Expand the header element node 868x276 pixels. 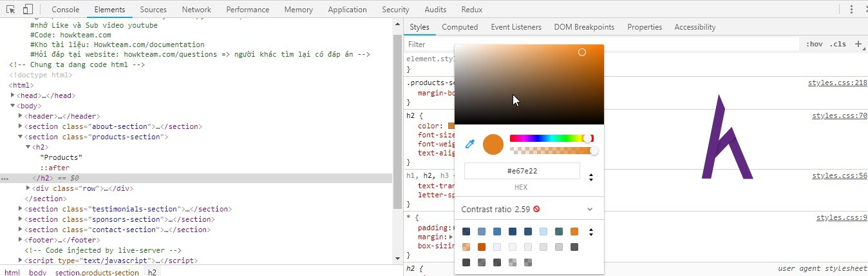tap(21, 116)
